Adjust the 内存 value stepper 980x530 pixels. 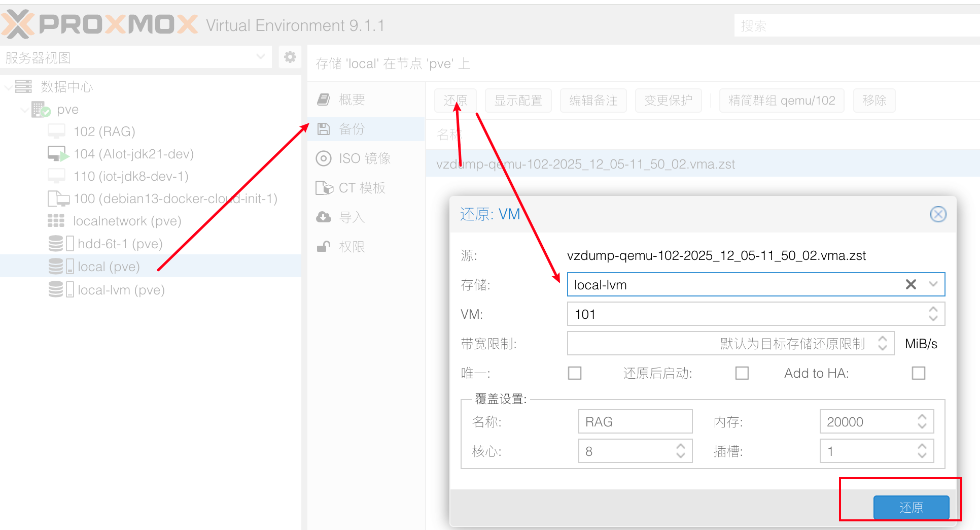[x=922, y=421]
